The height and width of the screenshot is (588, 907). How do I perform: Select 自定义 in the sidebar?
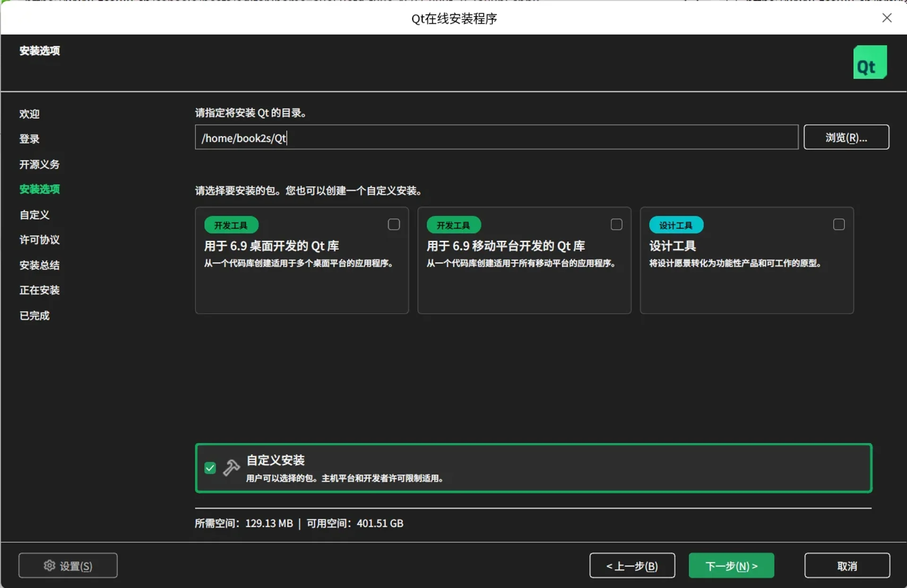pyautogui.click(x=34, y=215)
